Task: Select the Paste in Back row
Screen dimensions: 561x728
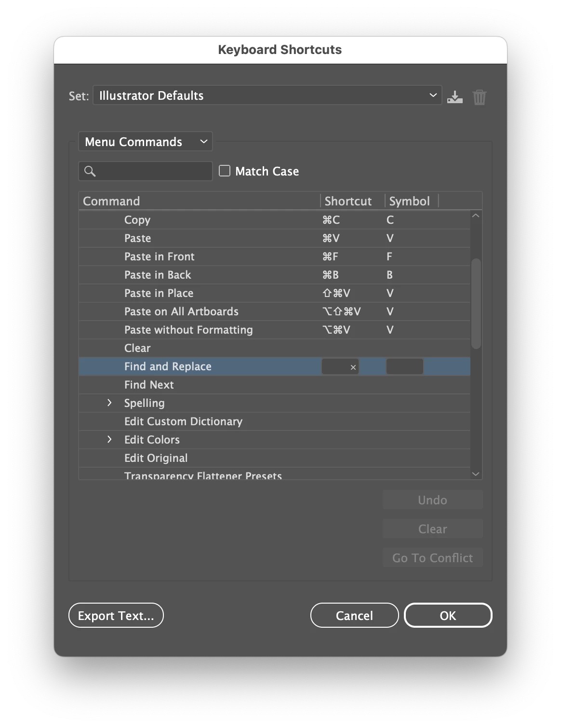Action: pos(274,275)
